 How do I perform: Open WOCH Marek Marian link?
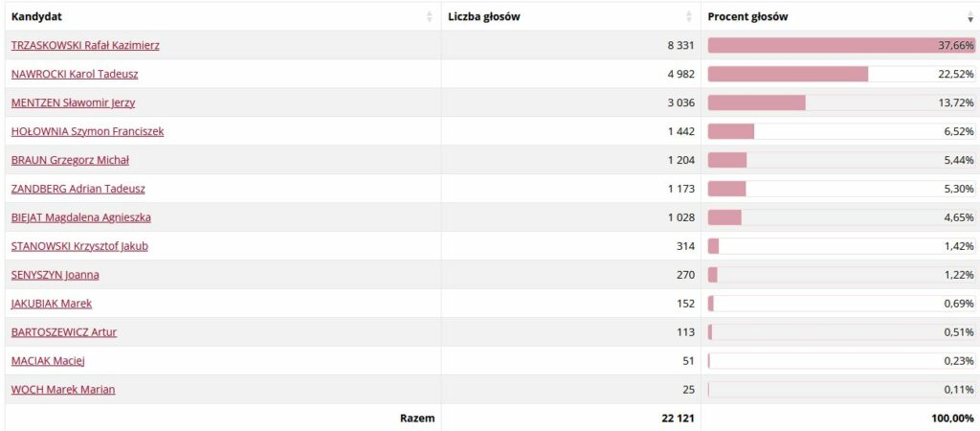click(x=63, y=390)
